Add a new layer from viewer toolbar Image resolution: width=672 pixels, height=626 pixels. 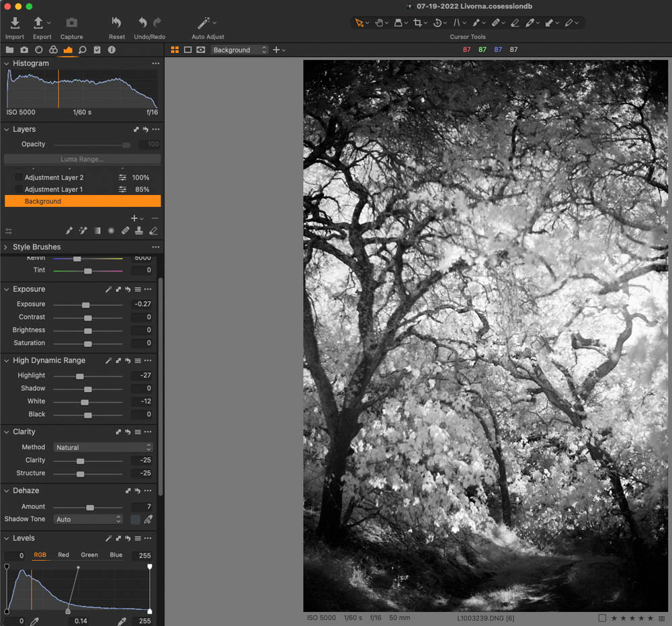276,50
